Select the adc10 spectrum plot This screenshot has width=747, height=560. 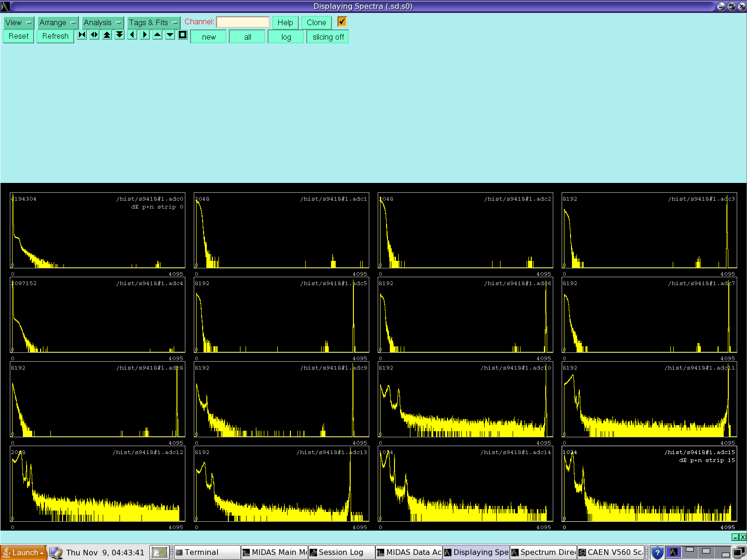(465, 399)
